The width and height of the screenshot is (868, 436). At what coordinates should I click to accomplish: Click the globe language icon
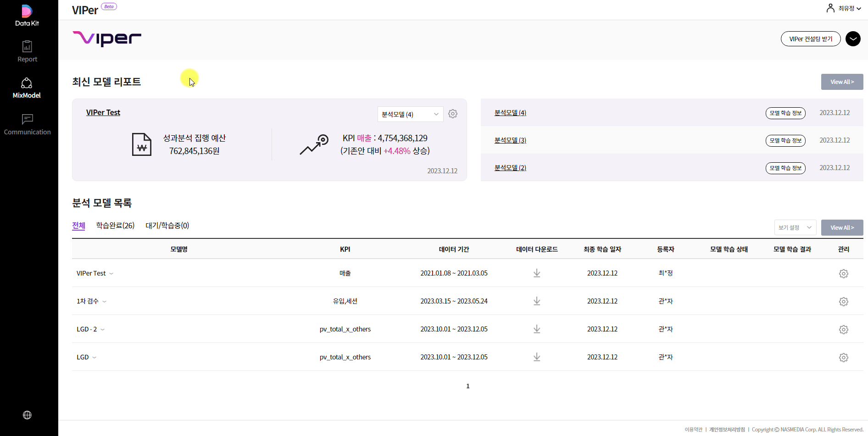[x=27, y=415]
